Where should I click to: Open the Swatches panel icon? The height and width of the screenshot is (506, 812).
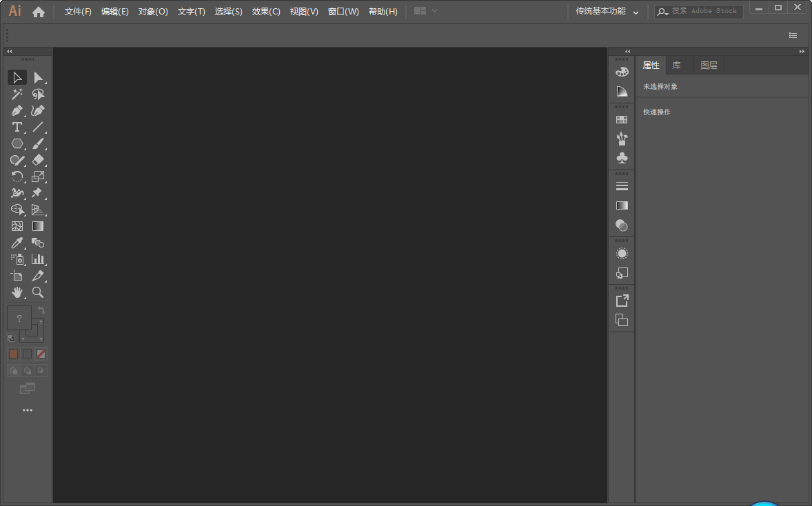point(622,120)
